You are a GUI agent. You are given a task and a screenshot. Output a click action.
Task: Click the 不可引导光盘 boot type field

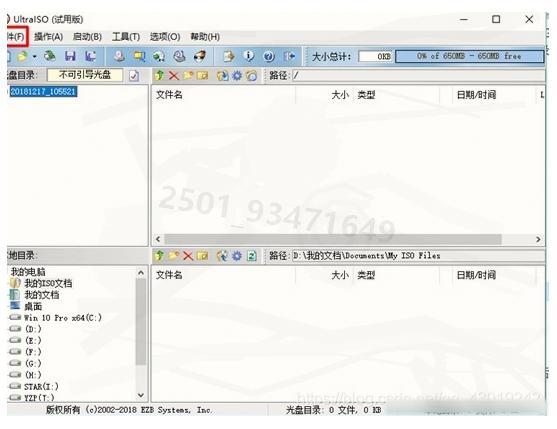(x=85, y=75)
